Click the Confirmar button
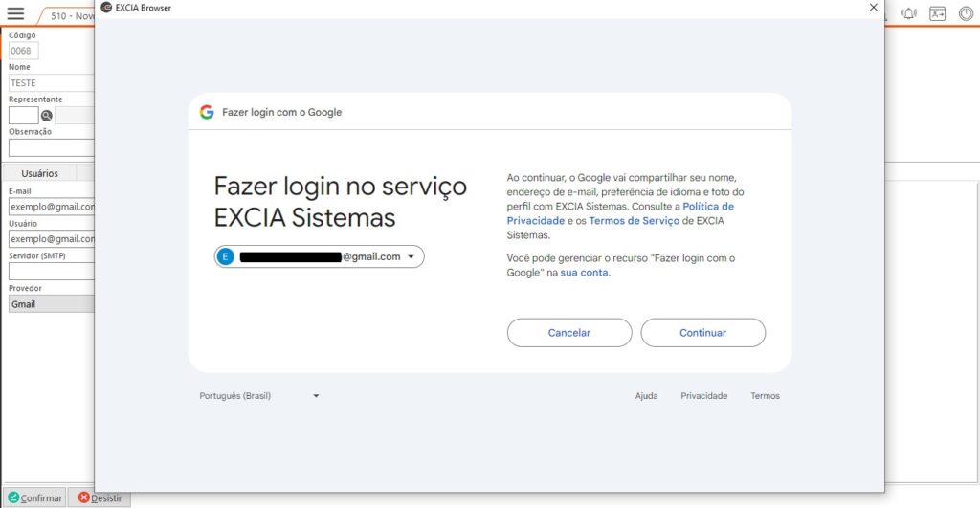The width and height of the screenshot is (980, 508). [x=34, y=497]
